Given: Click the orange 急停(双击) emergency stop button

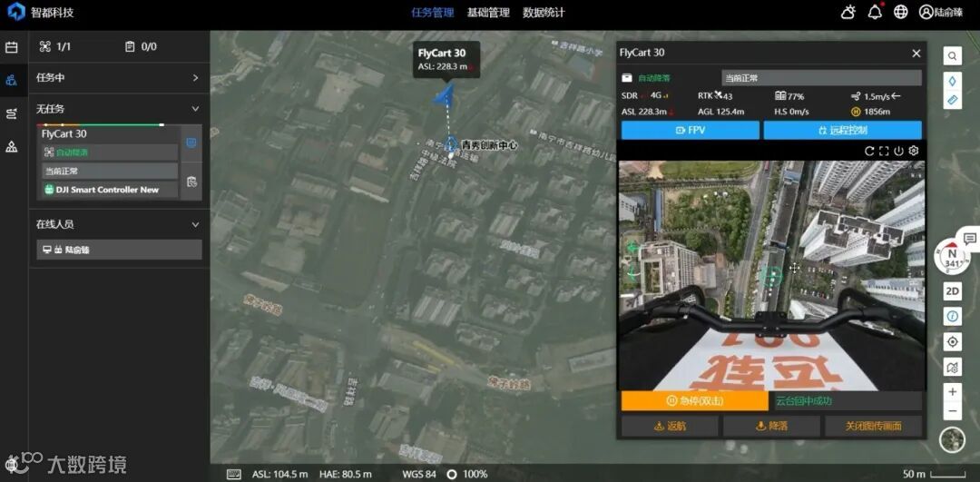Looking at the screenshot, I should click(695, 400).
